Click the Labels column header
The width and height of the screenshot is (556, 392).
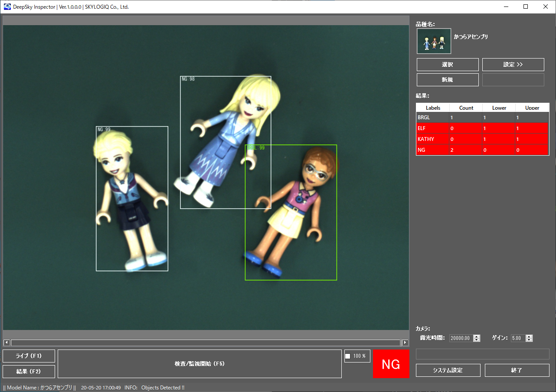click(433, 108)
